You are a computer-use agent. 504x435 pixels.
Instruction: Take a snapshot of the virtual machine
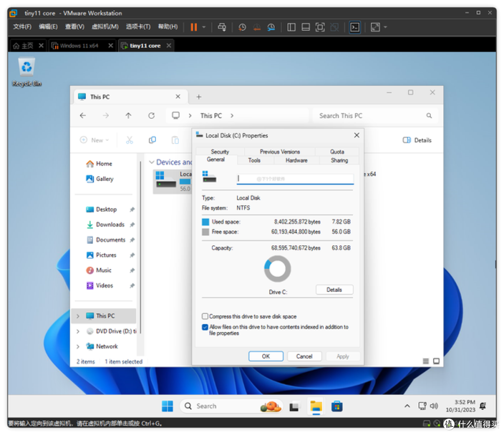(242, 27)
